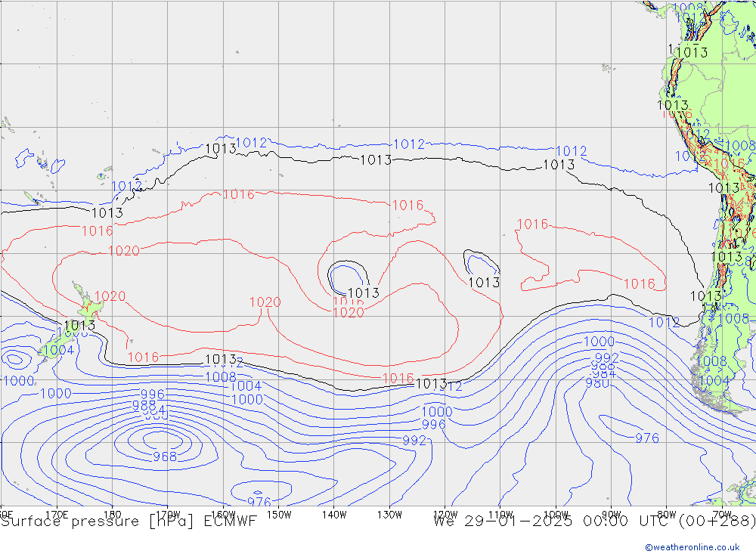Select the 130W longitude axis label
The width and height of the screenshot is (756, 554).
[389, 514]
